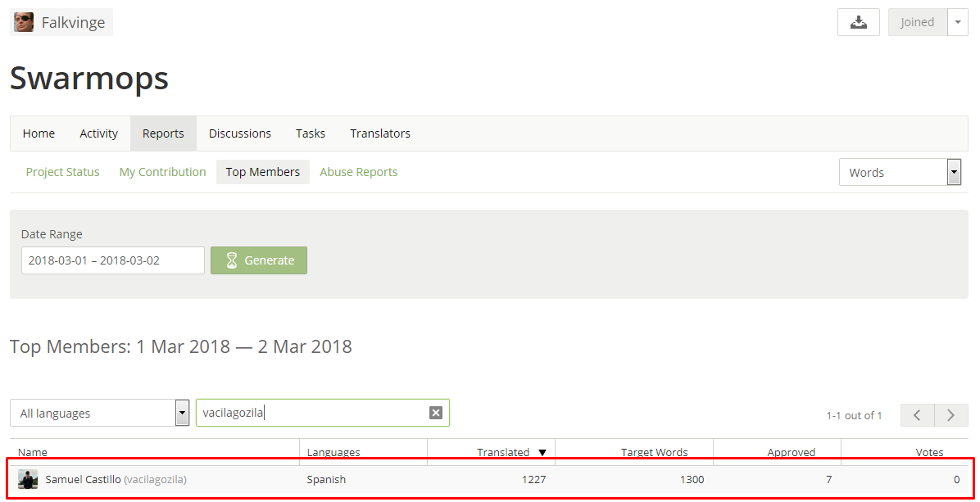The height and width of the screenshot is (502, 980).
Task: Open the Words unit dropdown
Action: pos(900,172)
